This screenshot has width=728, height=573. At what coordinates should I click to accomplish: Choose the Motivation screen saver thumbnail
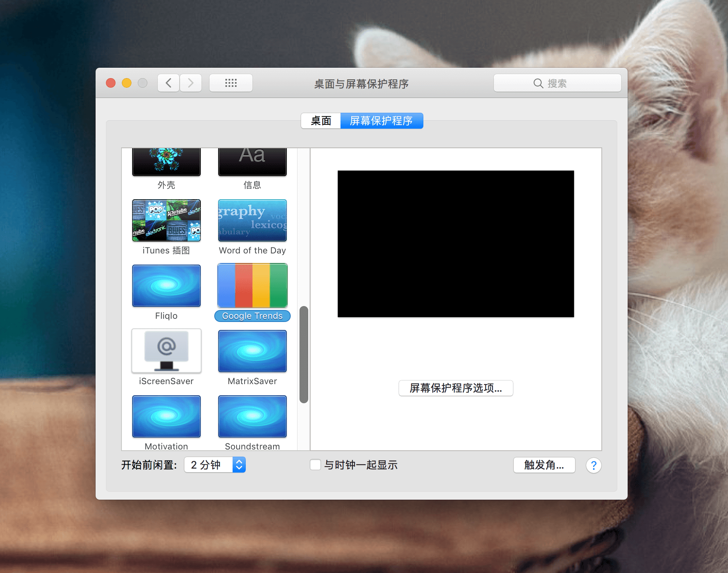point(166,416)
